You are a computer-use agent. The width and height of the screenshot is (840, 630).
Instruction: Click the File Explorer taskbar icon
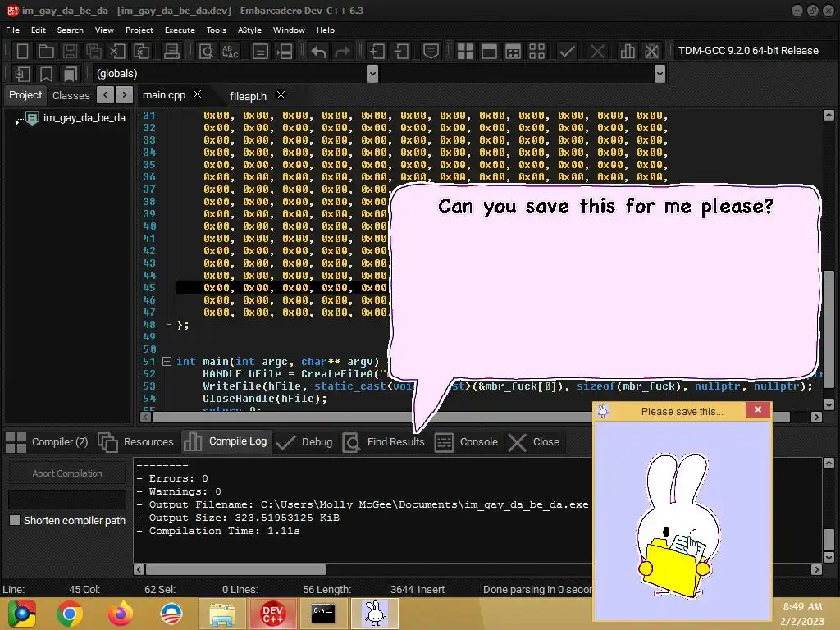coord(222,614)
